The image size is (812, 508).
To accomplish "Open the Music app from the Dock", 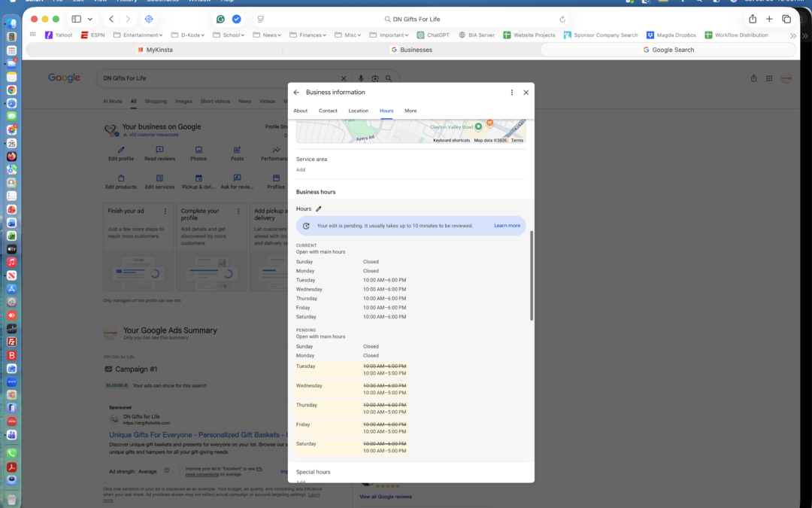I will 11,263.
